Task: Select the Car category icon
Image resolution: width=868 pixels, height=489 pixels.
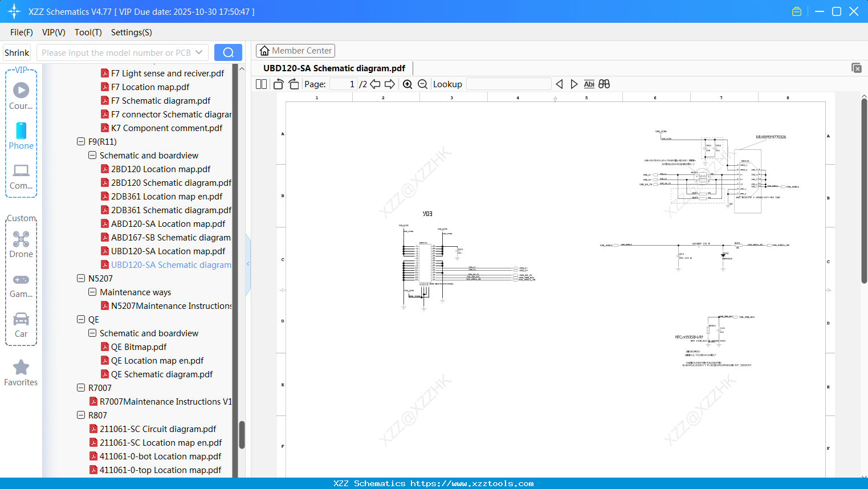Action: tap(21, 319)
